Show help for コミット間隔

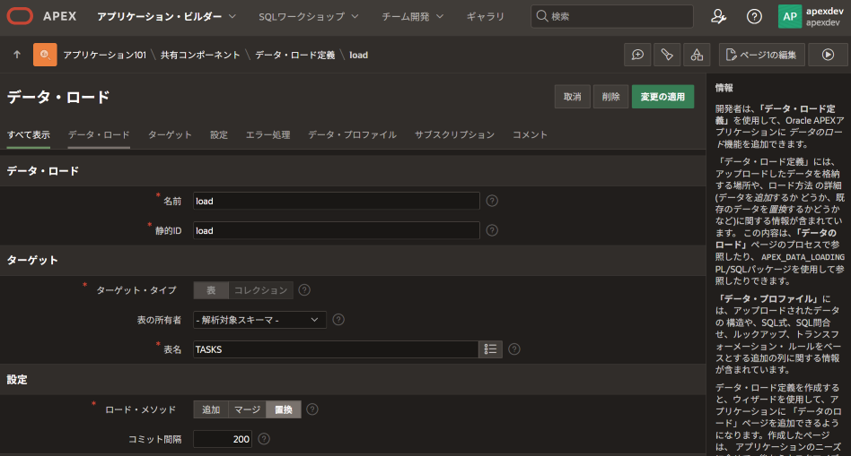point(264,439)
